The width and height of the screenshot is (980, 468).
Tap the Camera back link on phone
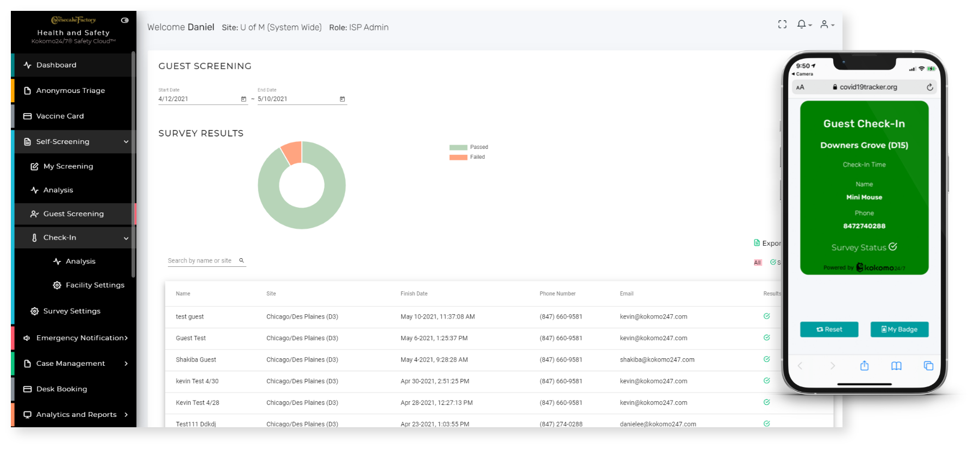tap(803, 74)
